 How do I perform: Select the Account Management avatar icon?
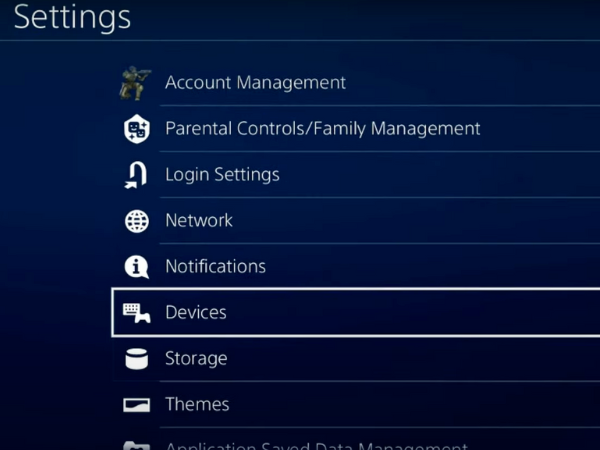point(135,83)
